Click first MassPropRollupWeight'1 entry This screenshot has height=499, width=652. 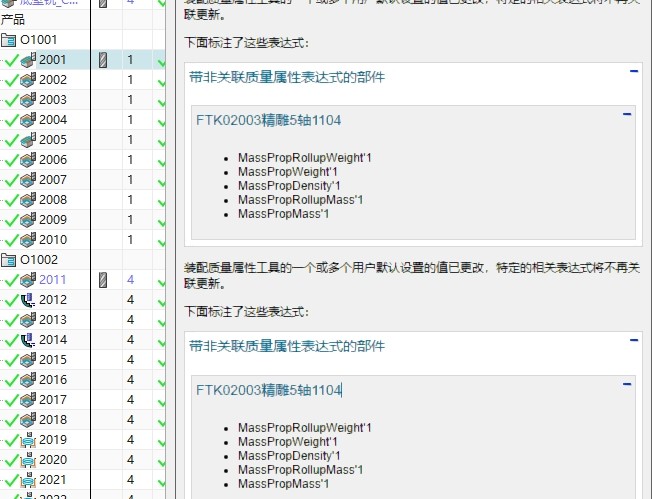coord(304,158)
